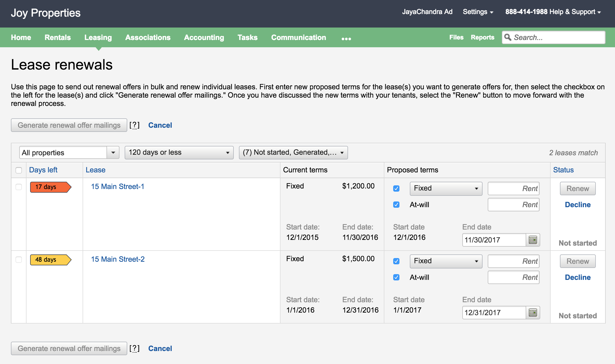Toggle the Fixed checkbox for 15 Main Street-1
This screenshot has width=615, height=364.
point(395,188)
